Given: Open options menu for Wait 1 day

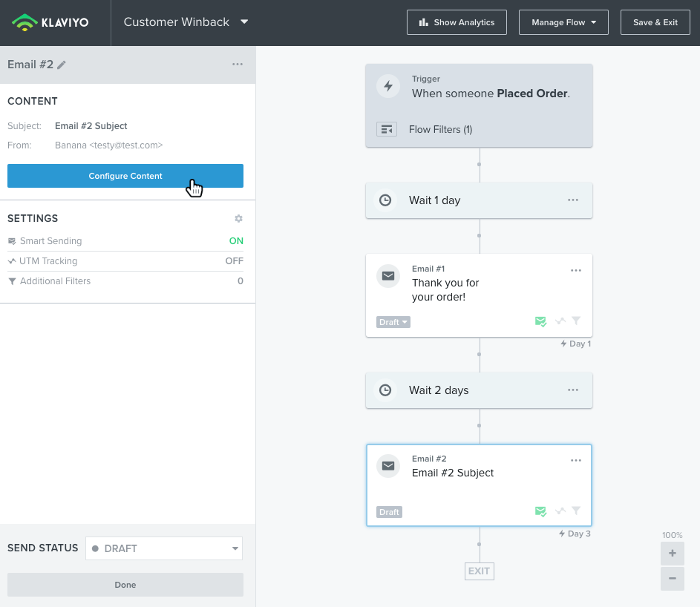Looking at the screenshot, I should tap(573, 200).
